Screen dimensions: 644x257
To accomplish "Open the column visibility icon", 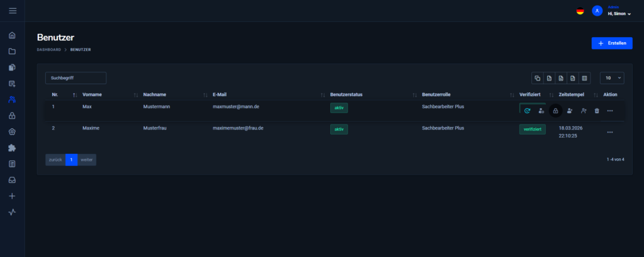I will click(x=584, y=78).
